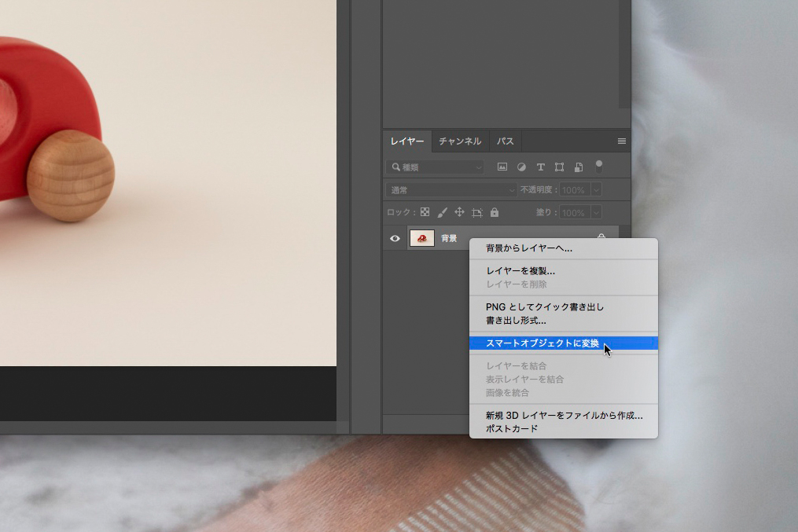Click the adjustment layer filter icon
Viewport: 798px width, 532px height.
pyautogui.click(x=521, y=167)
